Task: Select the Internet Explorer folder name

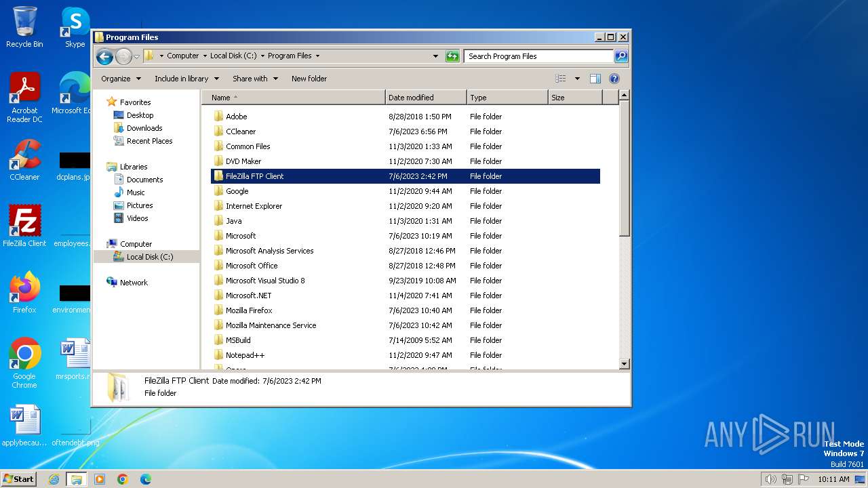Action: [254, 206]
